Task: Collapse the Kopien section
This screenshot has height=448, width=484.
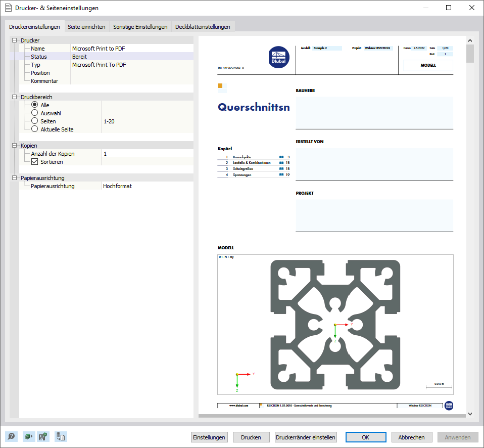Action: pyautogui.click(x=14, y=145)
